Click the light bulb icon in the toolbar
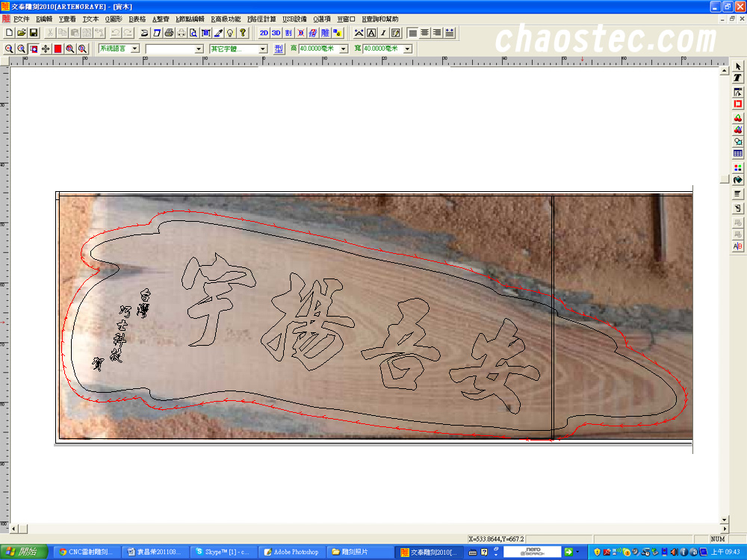This screenshot has width=747, height=560. (231, 33)
